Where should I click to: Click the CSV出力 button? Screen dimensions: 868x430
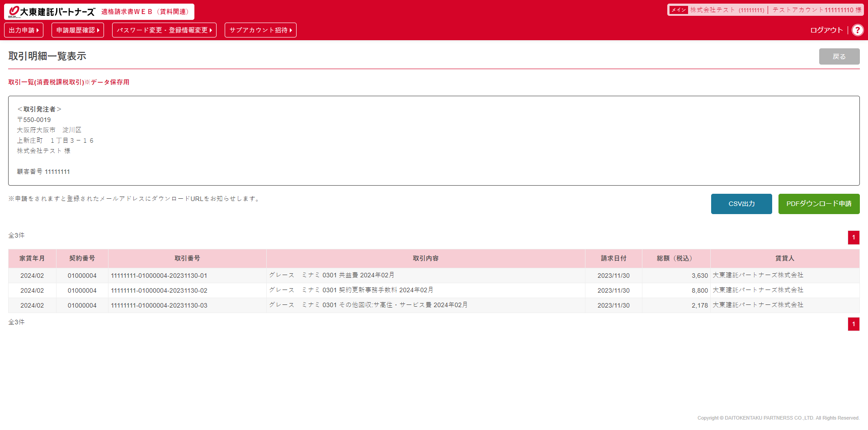741,204
